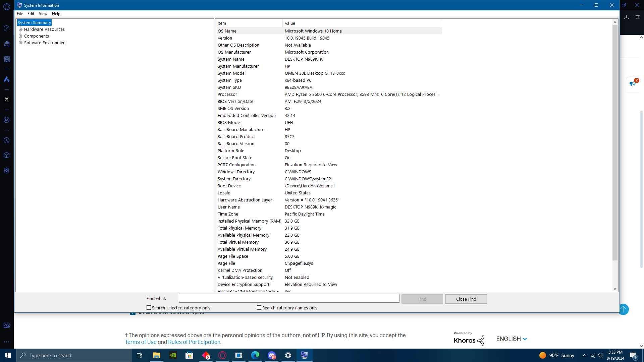Click the Value column header
Viewport: 644px width, 362px height.
coord(362,23)
